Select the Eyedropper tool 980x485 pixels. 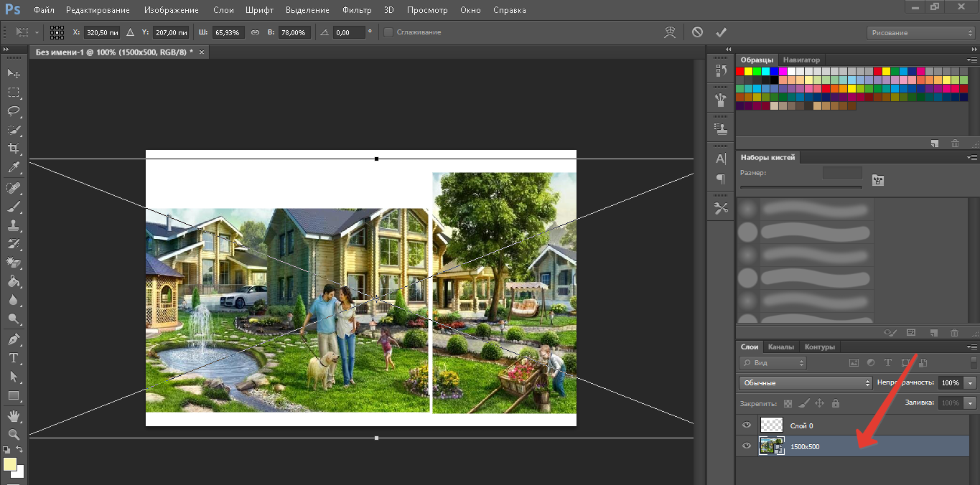14,168
